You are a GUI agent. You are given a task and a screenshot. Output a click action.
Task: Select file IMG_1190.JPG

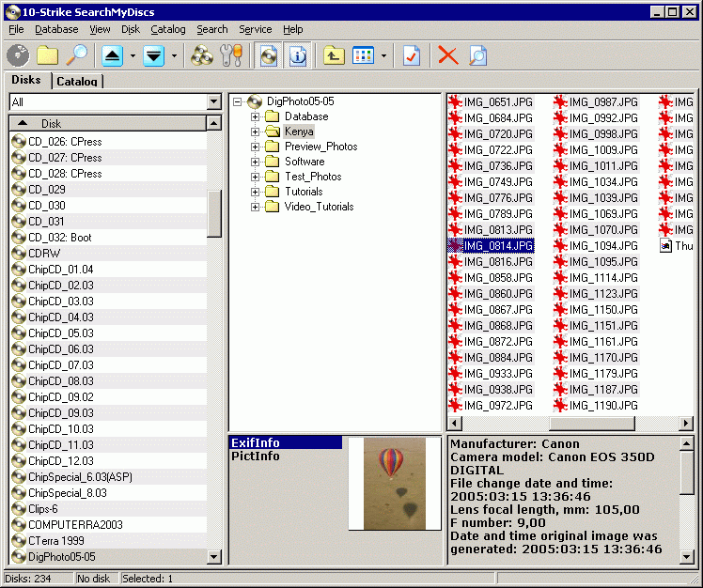[x=603, y=406]
